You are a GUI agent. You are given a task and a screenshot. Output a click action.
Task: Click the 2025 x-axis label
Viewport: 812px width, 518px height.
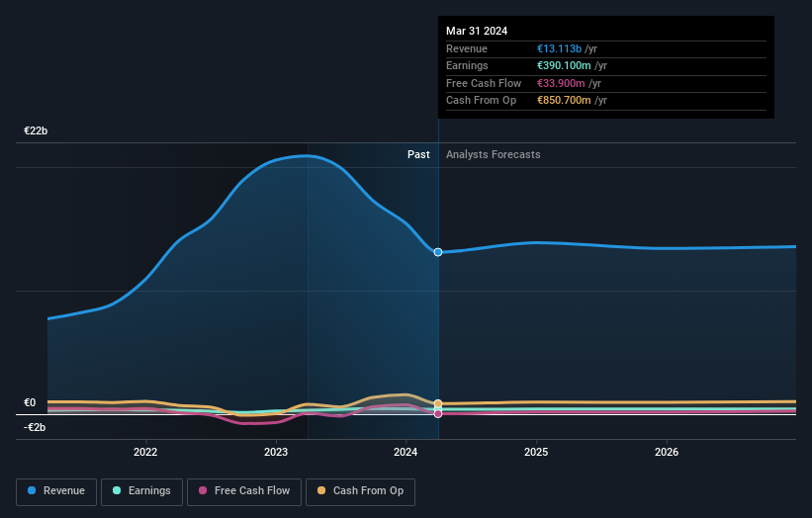[x=536, y=452]
